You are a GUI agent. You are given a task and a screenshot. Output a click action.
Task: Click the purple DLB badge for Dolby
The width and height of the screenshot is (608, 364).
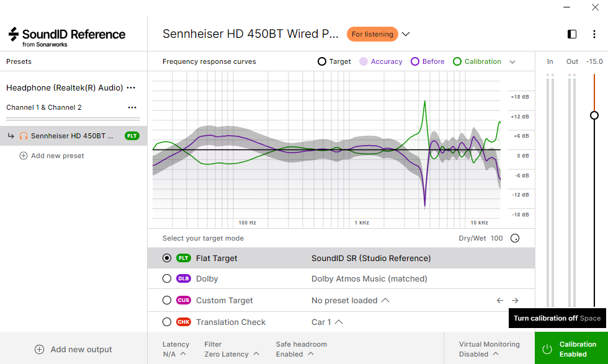pos(184,278)
